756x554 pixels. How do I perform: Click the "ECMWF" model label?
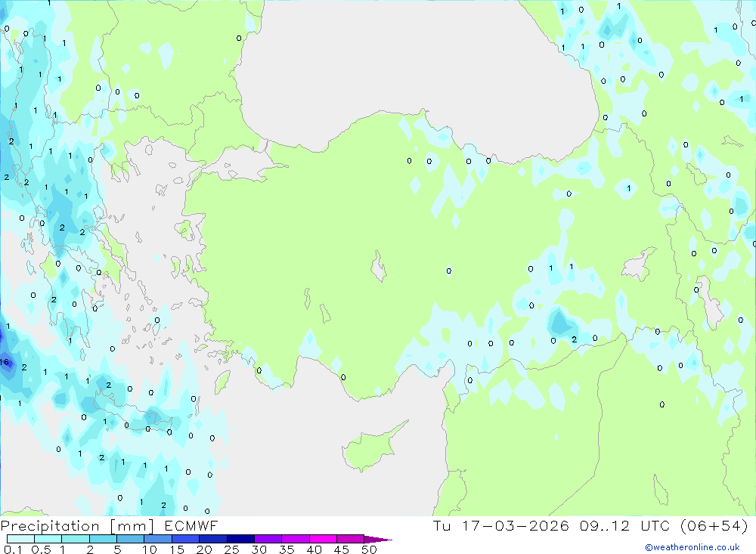click(191, 526)
